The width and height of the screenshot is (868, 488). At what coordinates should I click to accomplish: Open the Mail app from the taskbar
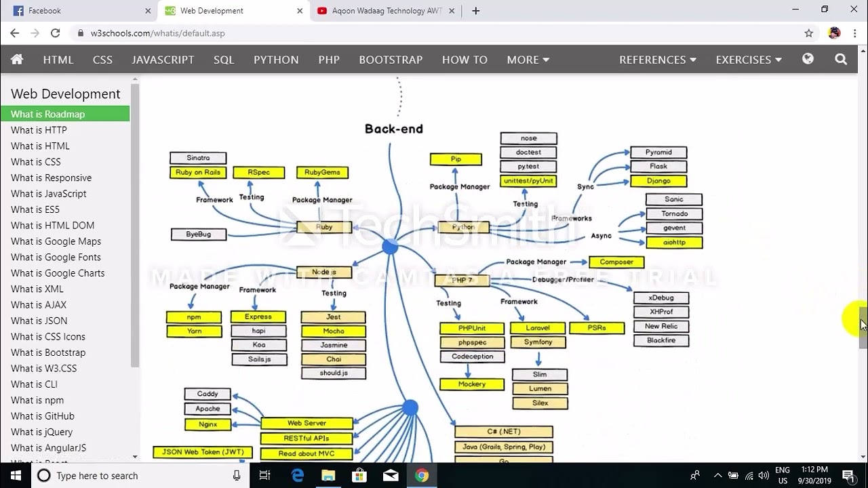[x=391, y=475]
